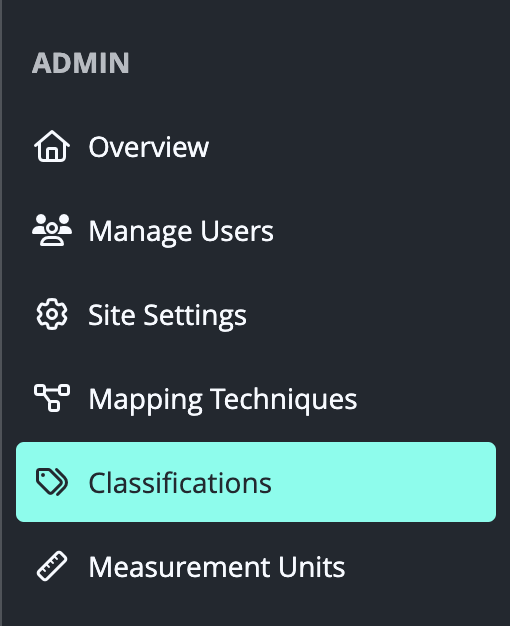Image resolution: width=510 pixels, height=626 pixels.
Task: Click the house icon beside Overview
Action: 52,147
